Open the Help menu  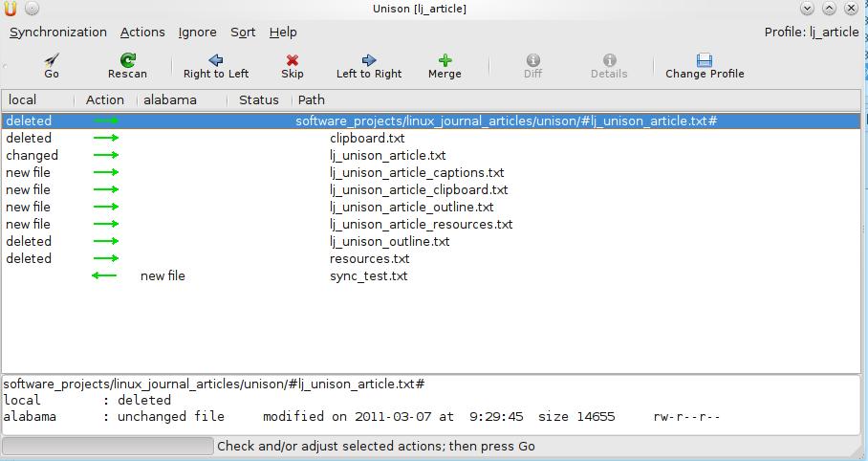tap(283, 33)
